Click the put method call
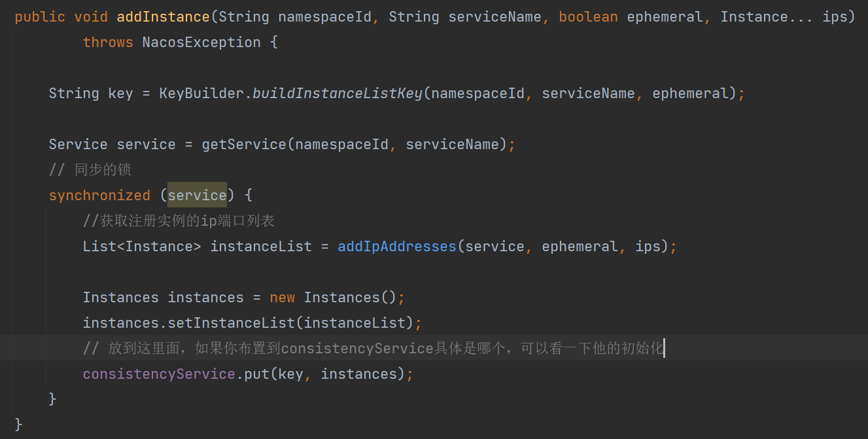 (256, 374)
